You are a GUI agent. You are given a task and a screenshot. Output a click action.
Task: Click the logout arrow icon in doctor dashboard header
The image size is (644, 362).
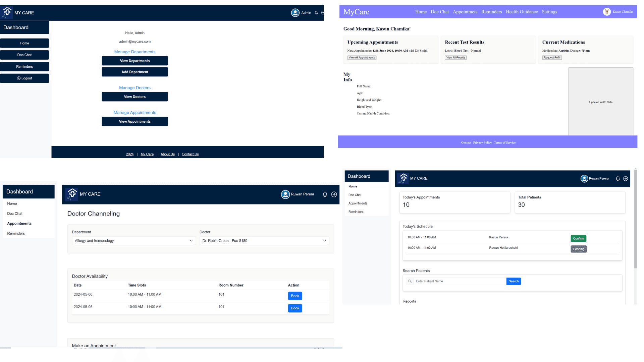(x=626, y=179)
